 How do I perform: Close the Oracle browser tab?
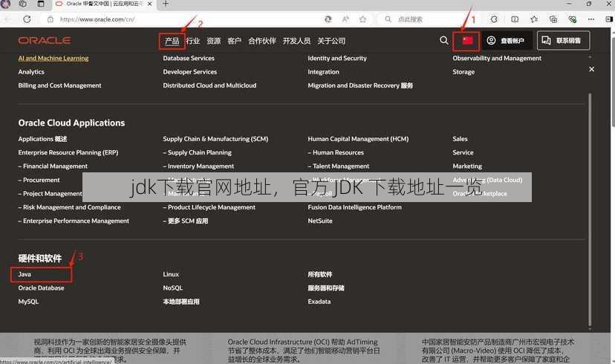click(x=149, y=4)
